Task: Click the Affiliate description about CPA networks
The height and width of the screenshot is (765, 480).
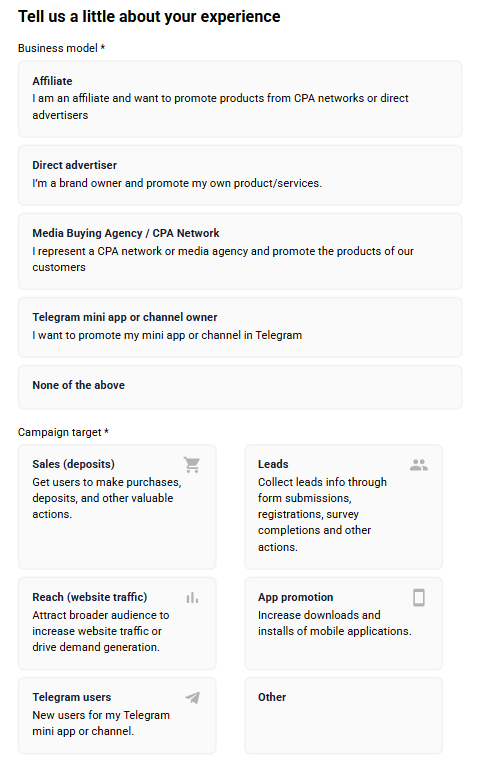Action: [220, 106]
